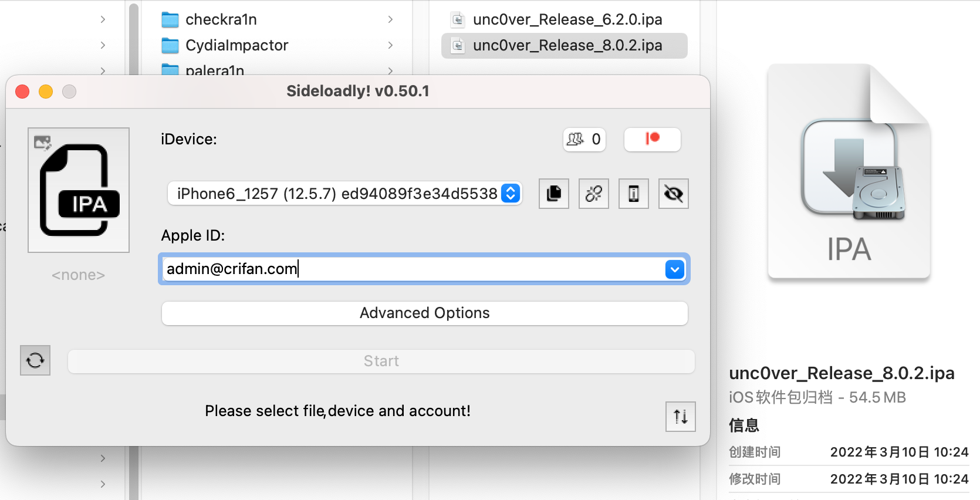This screenshot has width=980, height=500.
Task: Click preview title unc0ver_Release_8.0.2.ipa in Finder
Action: tap(842, 373)
